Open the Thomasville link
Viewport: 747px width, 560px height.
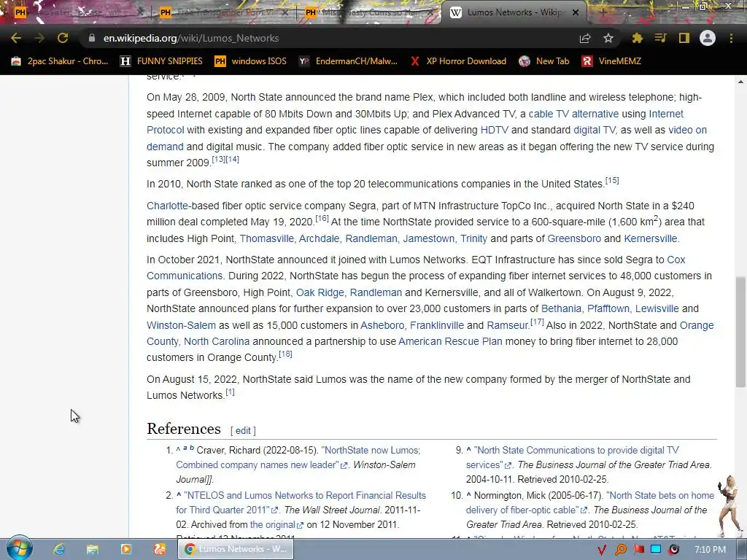(x=266, y=238)
